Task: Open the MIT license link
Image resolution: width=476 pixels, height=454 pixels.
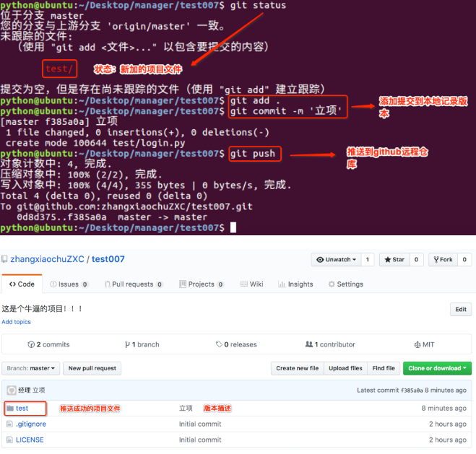Action: coord(424,344)
